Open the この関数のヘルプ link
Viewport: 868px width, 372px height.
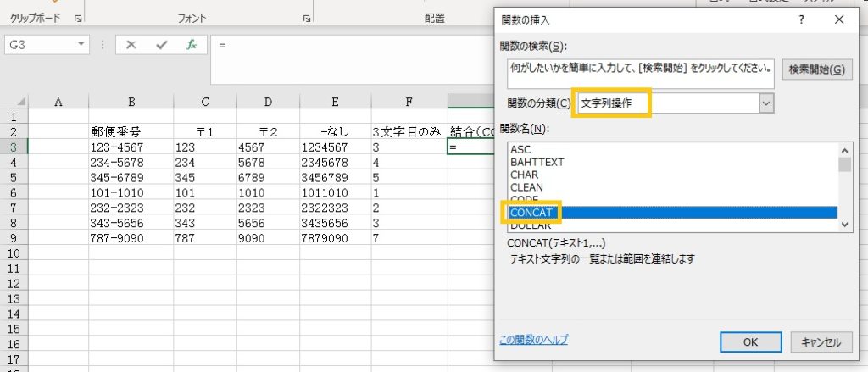[x=534, y=340]
